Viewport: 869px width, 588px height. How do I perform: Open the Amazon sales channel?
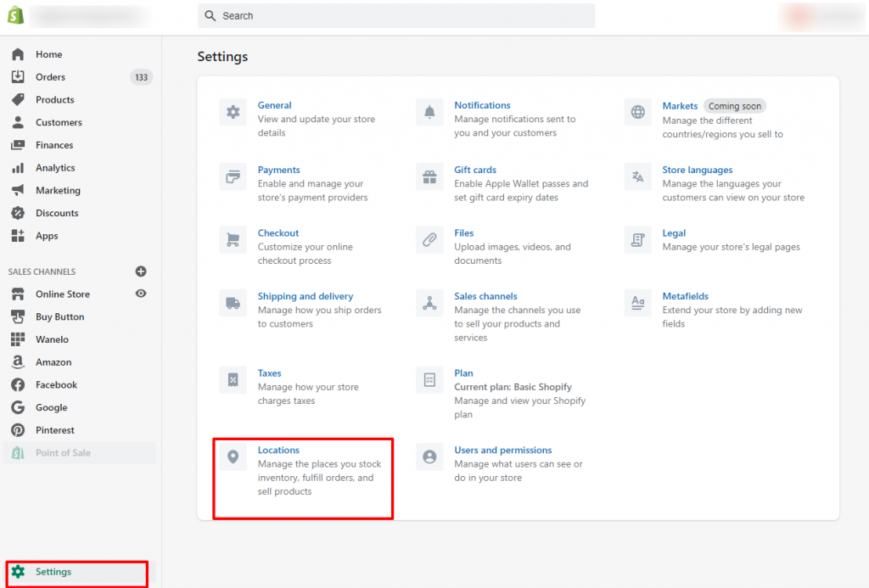tap(19, 361)
